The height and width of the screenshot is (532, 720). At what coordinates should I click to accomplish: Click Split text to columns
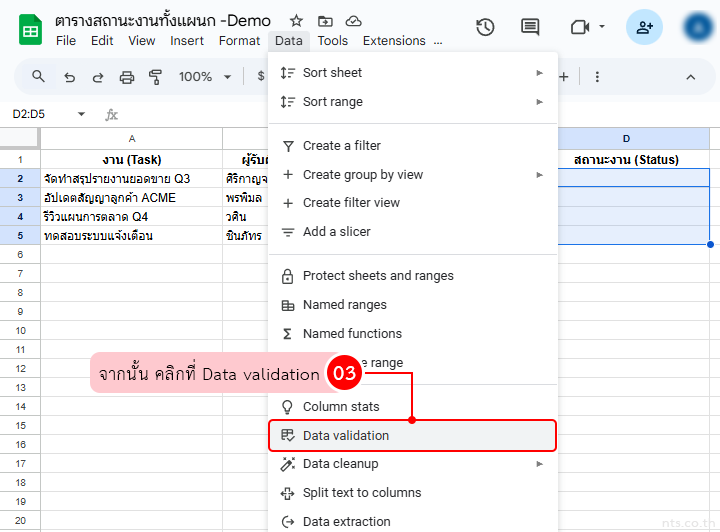[362, 492]
